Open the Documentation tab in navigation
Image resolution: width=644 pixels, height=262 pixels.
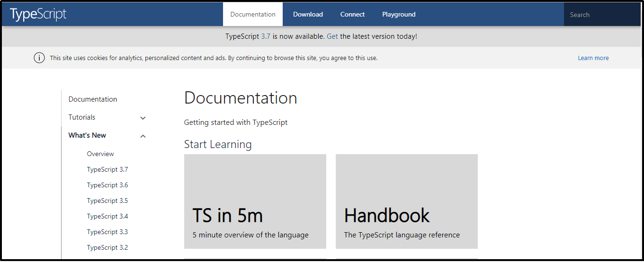click(253, 14)
